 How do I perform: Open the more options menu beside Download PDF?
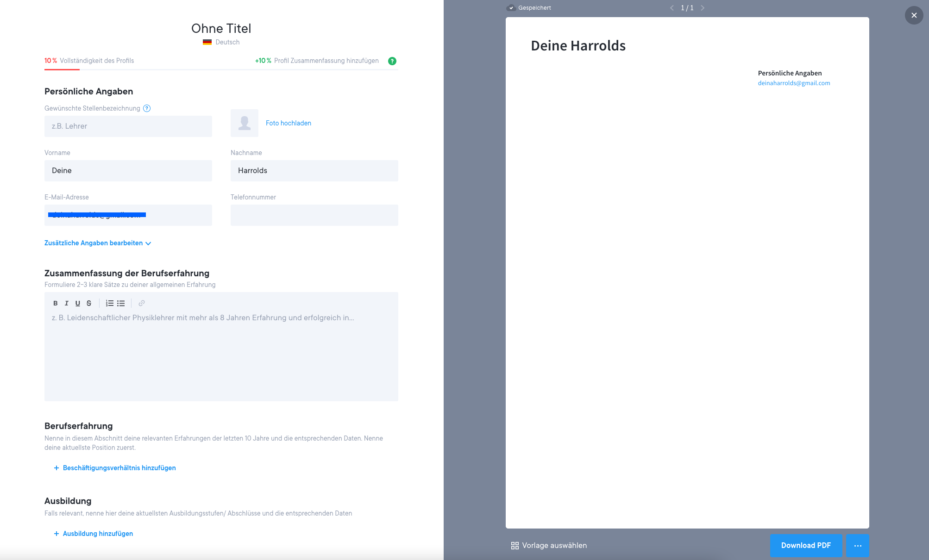(858, 545)
